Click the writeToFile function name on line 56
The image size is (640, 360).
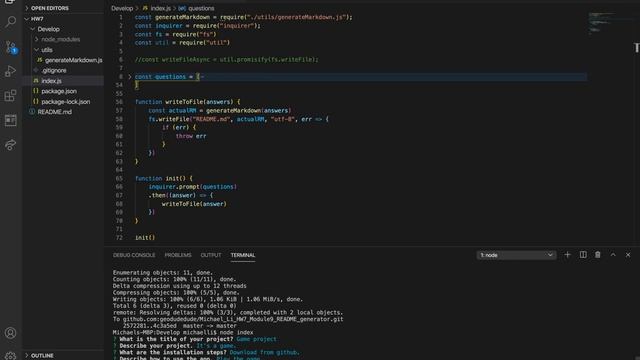click(184, 102)
